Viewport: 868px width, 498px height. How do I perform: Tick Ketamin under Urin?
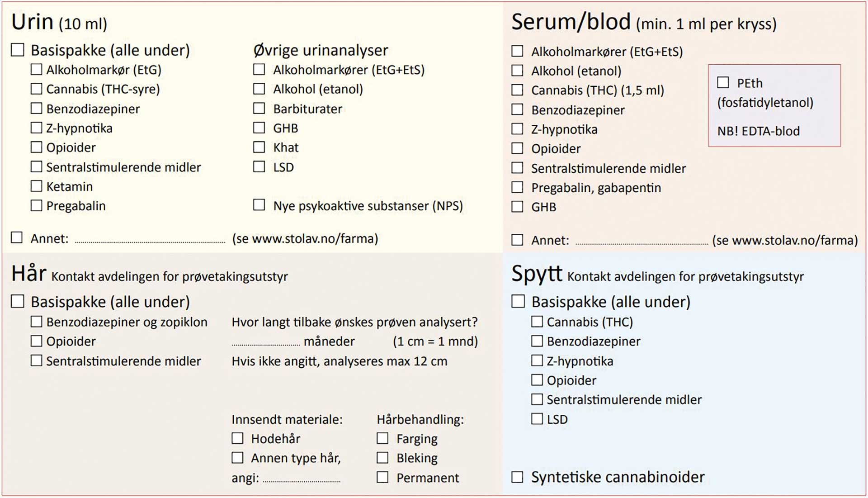click(36, 186)
